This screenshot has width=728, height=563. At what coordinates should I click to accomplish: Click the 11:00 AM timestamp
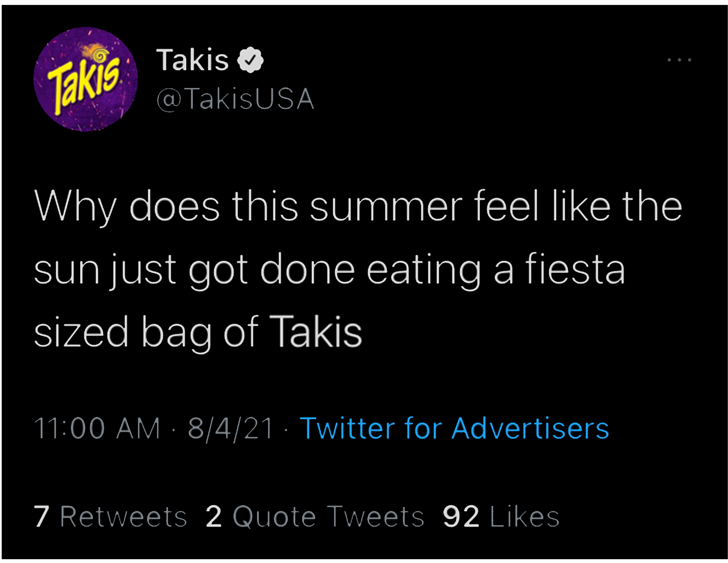click(97, 428)
